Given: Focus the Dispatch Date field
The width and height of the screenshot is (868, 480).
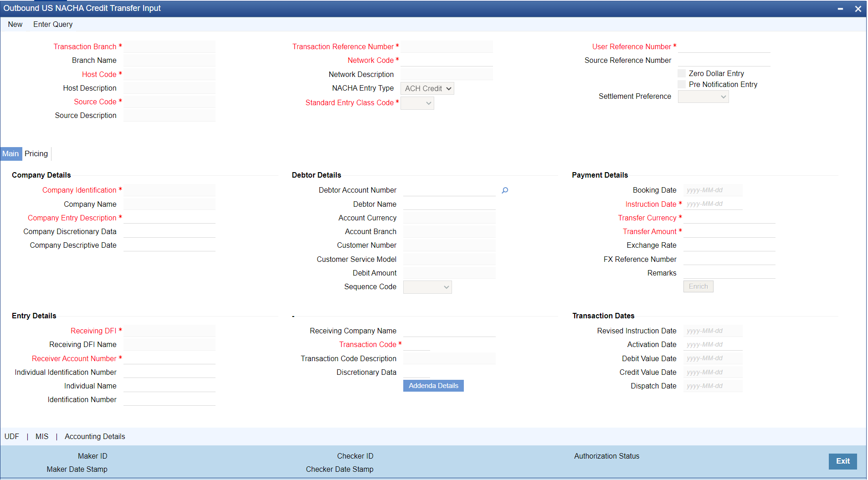Looking at the screenshot, I should click(x=713, y=386).
